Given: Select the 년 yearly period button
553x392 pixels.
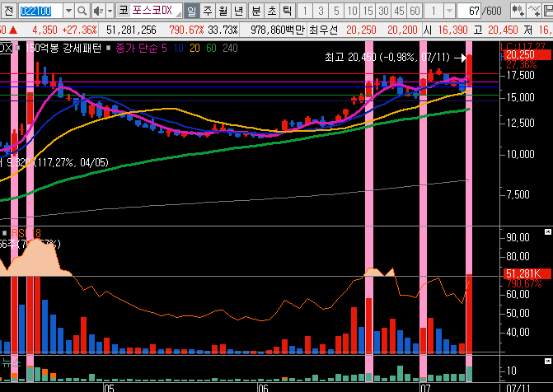Looking at the screenshot, I should pos(238,11).
